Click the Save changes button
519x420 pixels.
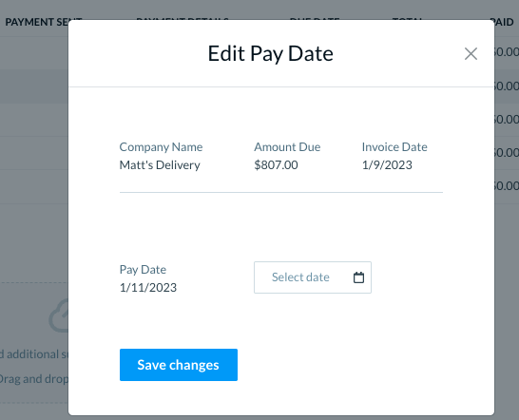pos(179,365)
